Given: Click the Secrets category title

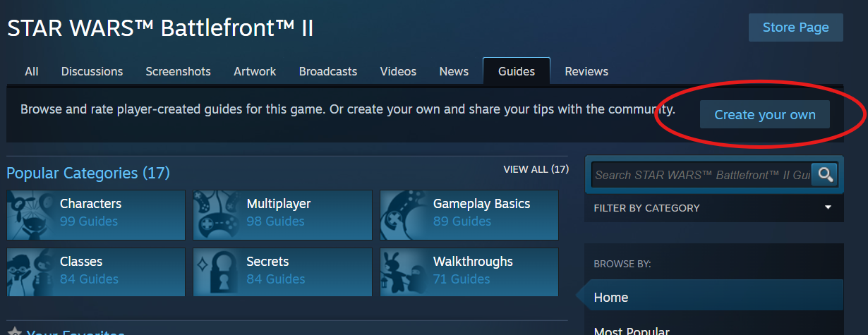Looking at the screenshot, I should 267,261.
